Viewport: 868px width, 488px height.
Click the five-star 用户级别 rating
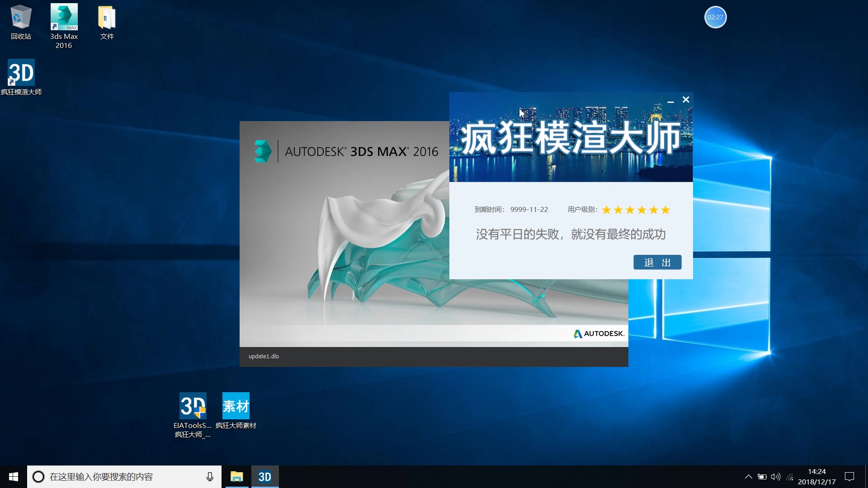point(636,210)
